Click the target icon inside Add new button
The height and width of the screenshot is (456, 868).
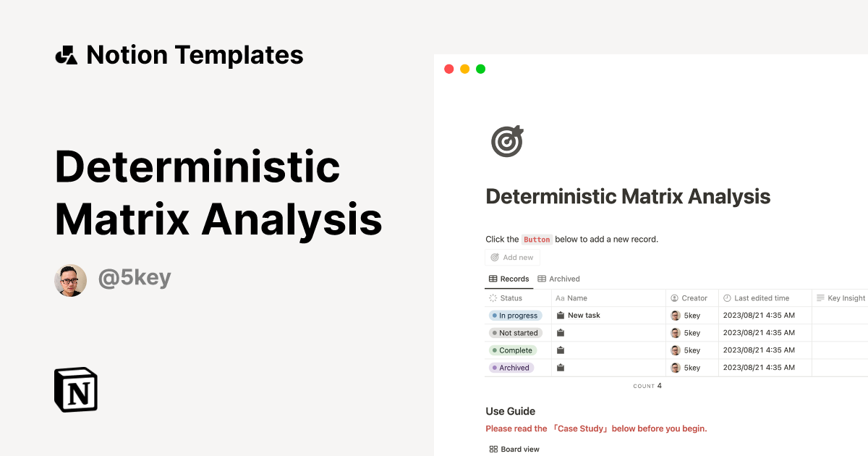click(x=496, y=257)
